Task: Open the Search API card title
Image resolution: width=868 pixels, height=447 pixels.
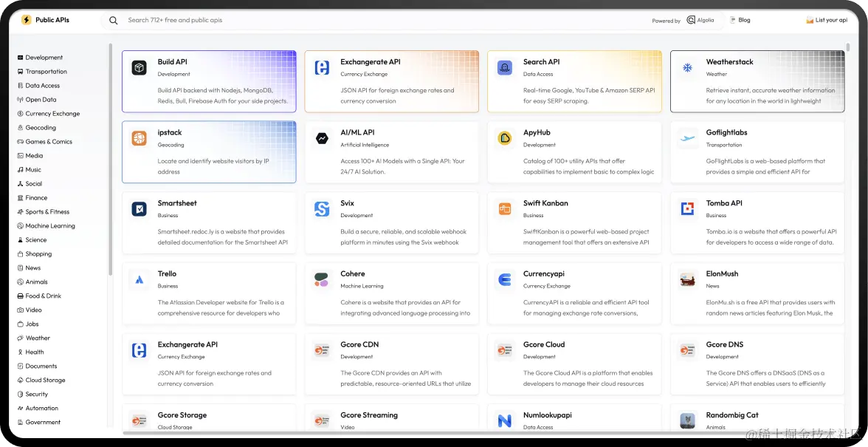Action: pyautogui.click(x=542, y=62)
